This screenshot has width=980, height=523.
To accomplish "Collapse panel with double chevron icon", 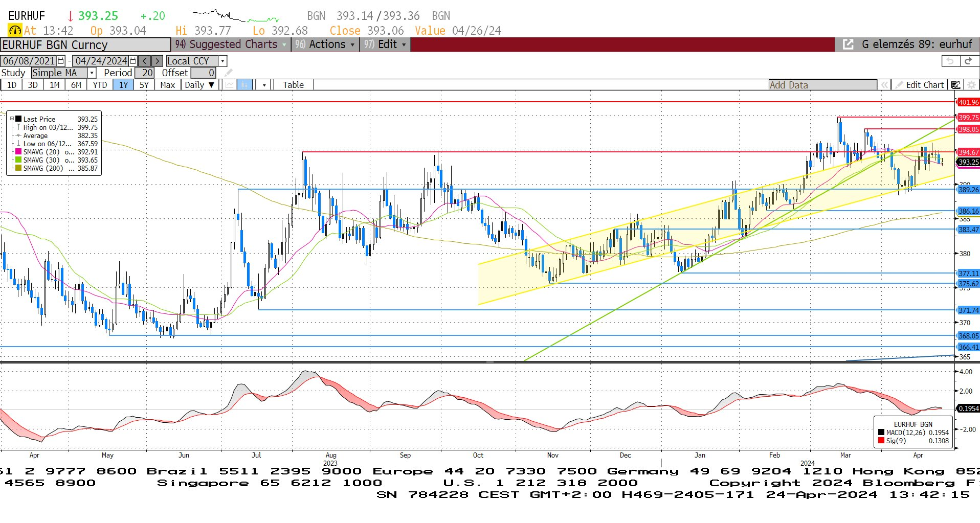I will (x=884, y=85).
